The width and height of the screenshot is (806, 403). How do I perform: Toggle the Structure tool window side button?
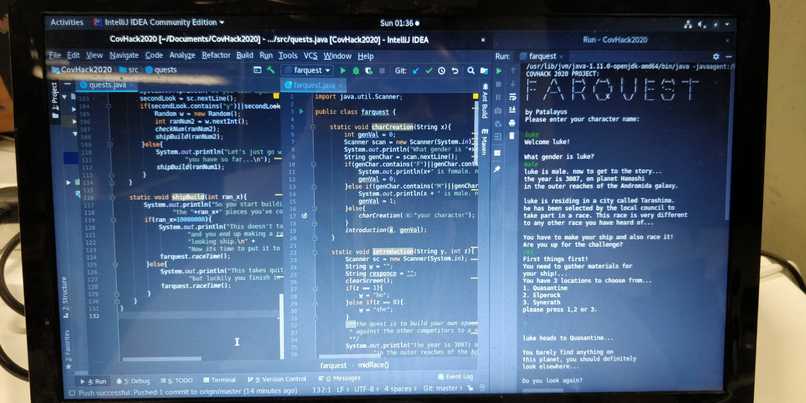pyautogui.click(x=65, y=298)
